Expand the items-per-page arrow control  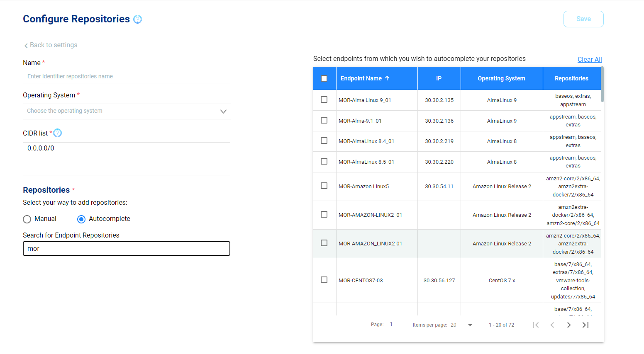click(469, 325)
